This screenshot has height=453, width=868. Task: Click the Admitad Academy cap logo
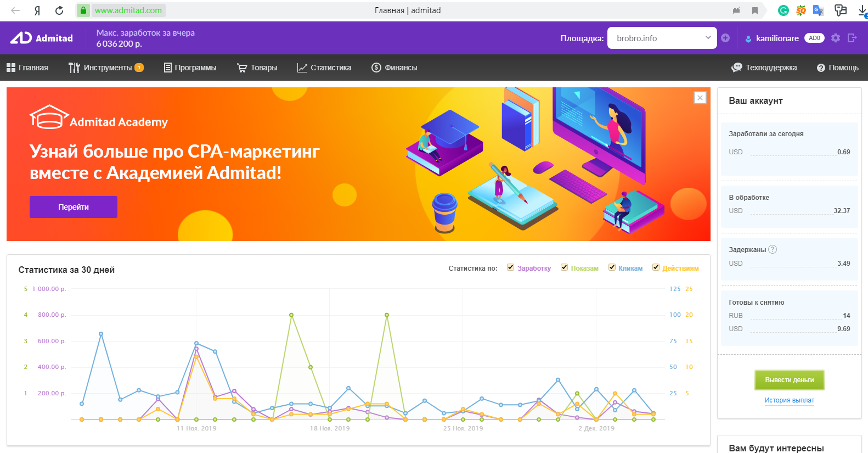(x=49, y=116)
